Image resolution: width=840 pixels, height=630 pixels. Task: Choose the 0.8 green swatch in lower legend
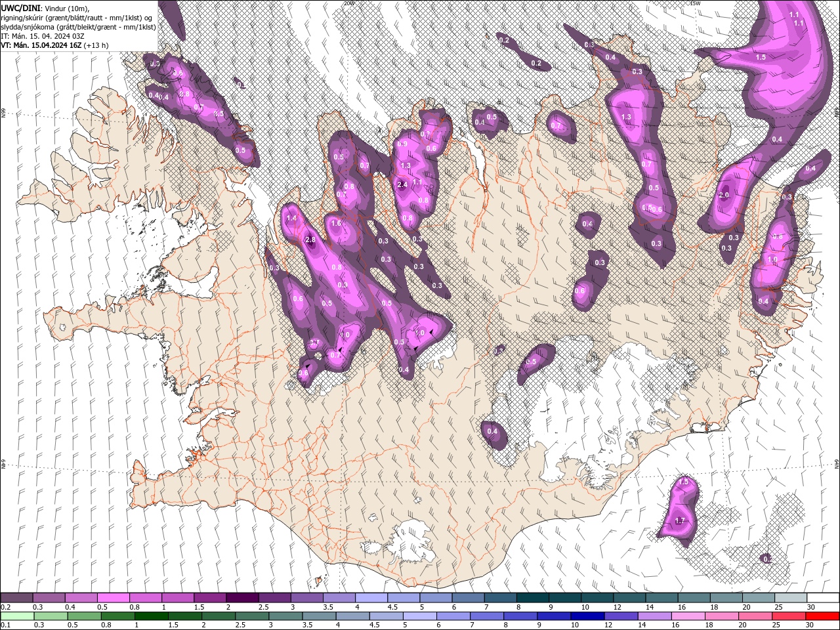tap(117, 616)
